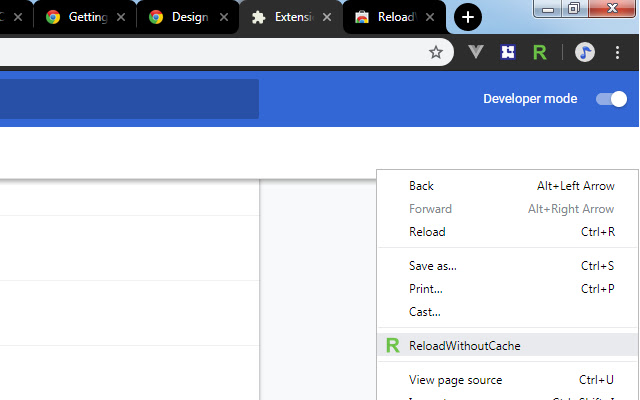Image resolution: width=640 pixels, height=400 pixels.
Task: Close the Getting Started tab
Action: click(x=119, y=17)
